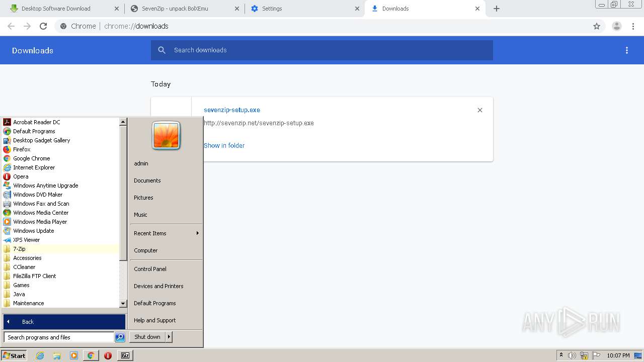Open 7-Zip from the taskbar

[125, 355]
